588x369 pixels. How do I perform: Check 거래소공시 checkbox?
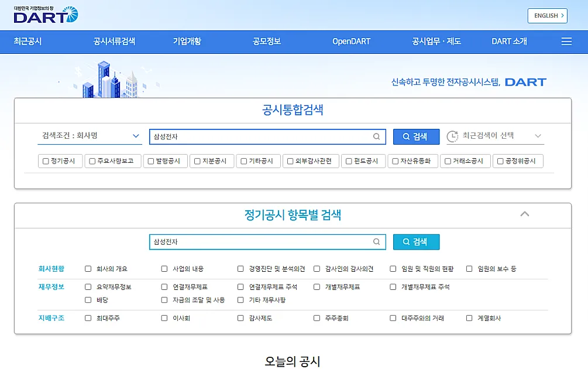448,162
